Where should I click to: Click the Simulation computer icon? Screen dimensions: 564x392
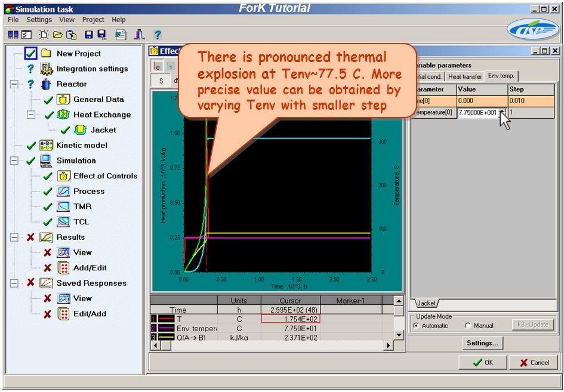click(x=46, y=160)
